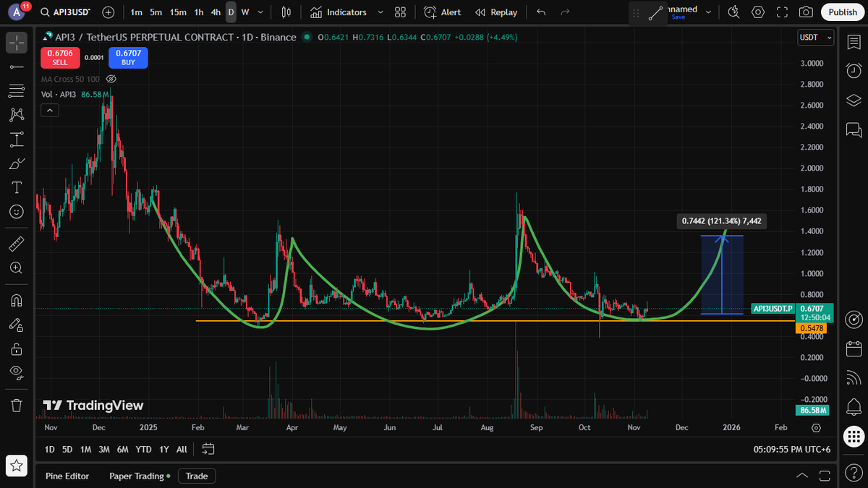Expand the timeframe dropdown next to W
Viewport: 868px width, 488px height.
click(x=260, y=12)
